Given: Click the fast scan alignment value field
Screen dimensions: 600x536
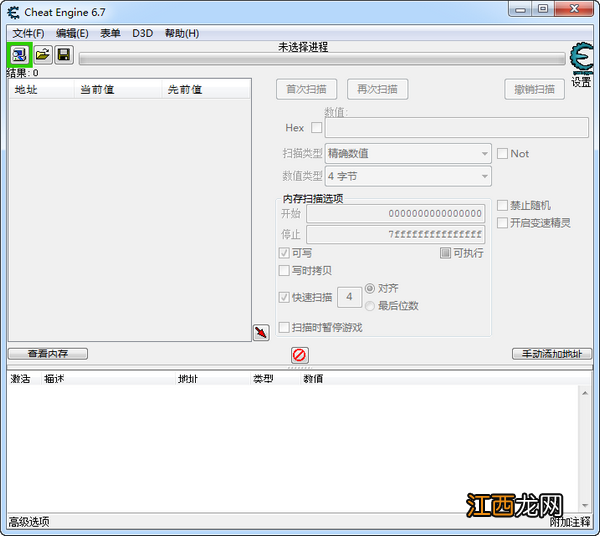Looking at the screenshot, I should pyautogui.click(x=349, y=297).
